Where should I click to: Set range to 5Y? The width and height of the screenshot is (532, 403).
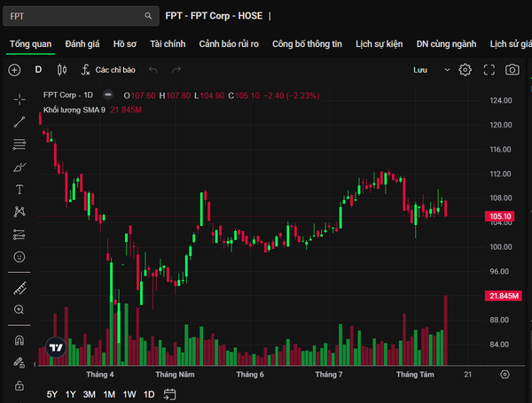tap(52, 394)
